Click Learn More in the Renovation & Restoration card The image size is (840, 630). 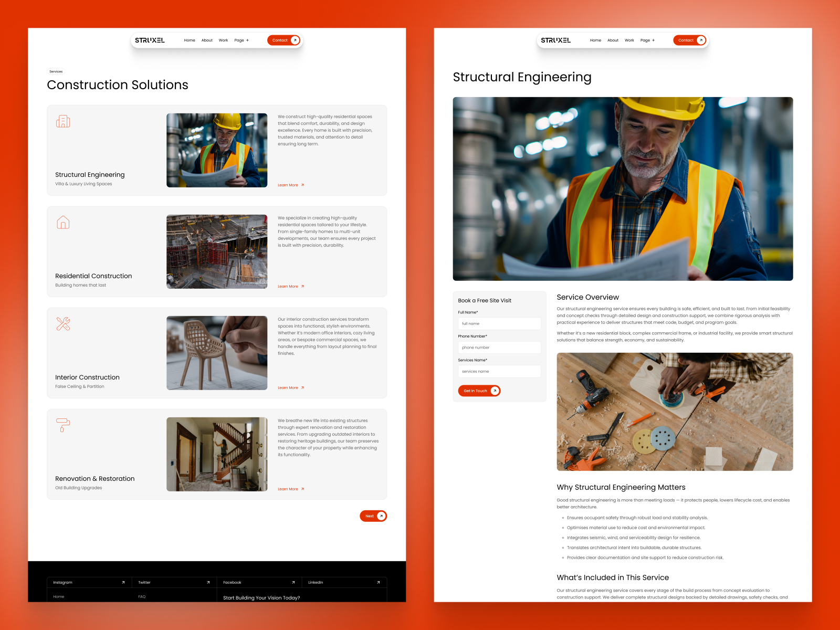click(x=291, y=489)
